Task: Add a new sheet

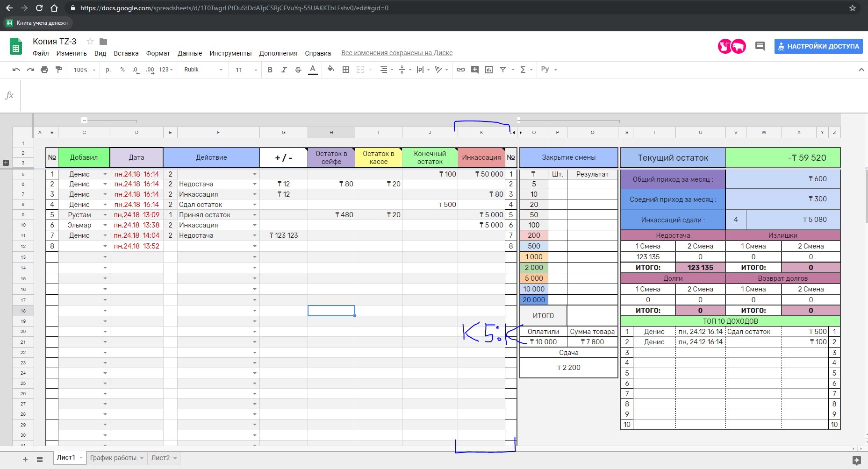Action: click(25, 459)
